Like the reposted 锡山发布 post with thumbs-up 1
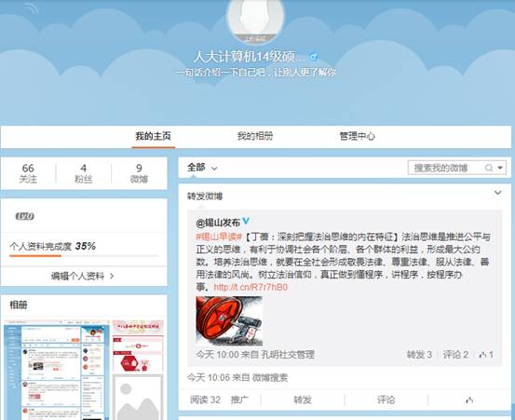 (x=486, y=355)
